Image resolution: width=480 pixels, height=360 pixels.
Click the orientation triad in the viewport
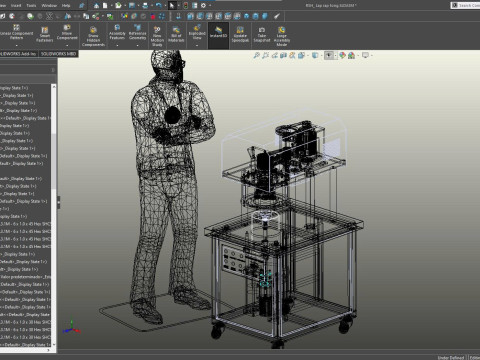click(72, 328)
